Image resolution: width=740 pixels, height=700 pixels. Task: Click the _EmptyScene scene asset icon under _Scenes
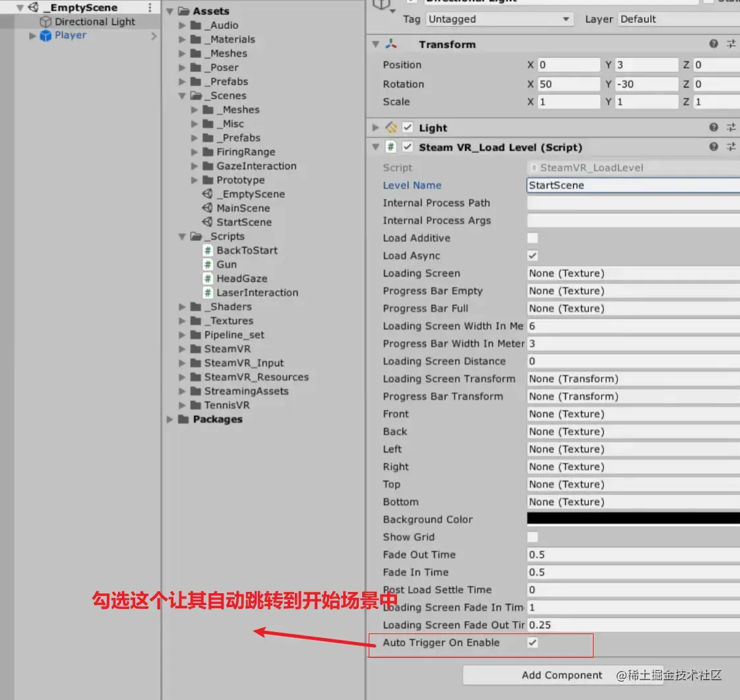coord(207,194)
